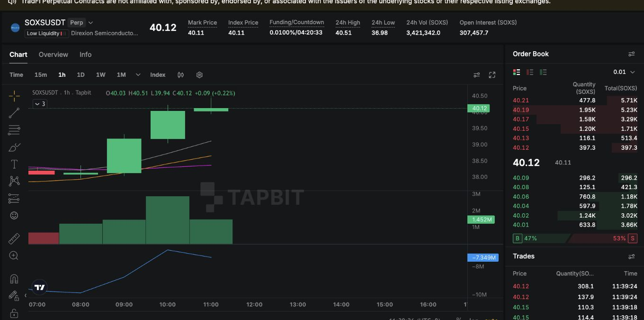Select the text annotation tool
This screenshot has height=320, width=644.
14,164
